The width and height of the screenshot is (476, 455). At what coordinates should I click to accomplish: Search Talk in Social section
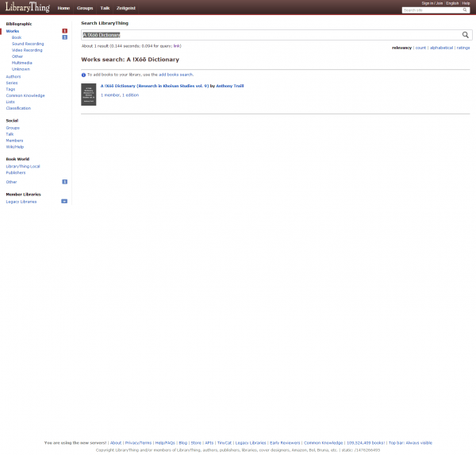pos(10,134)
